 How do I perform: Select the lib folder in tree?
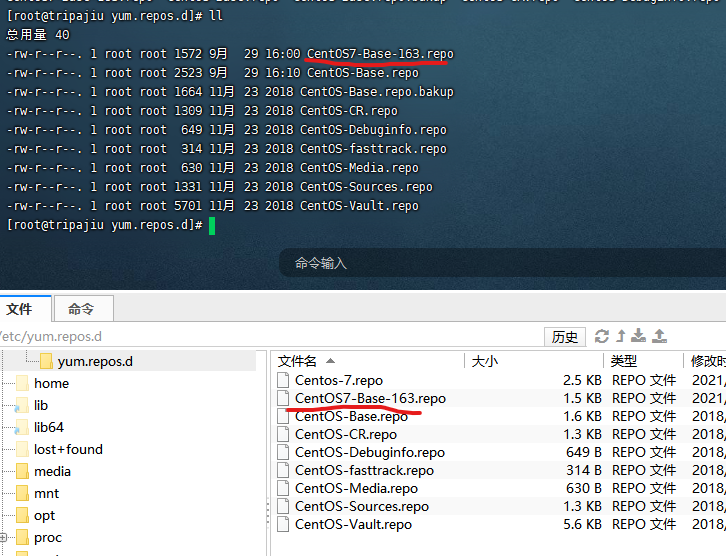coord(41,406)
